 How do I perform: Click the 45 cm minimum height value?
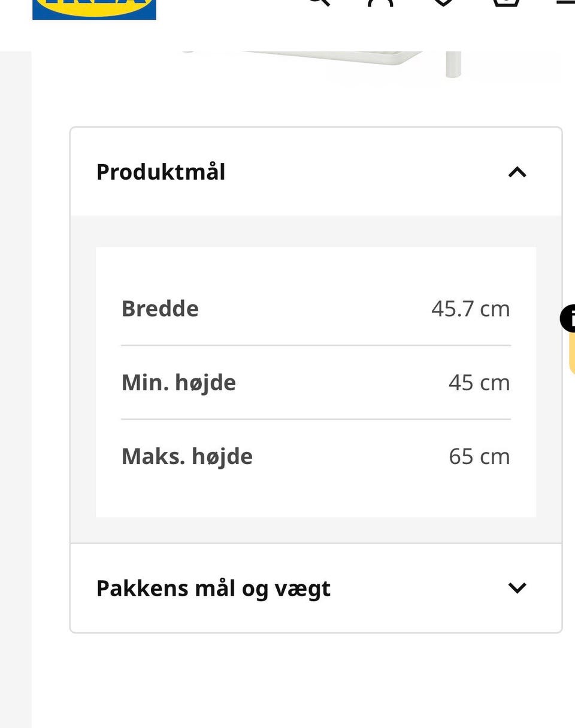[479, 382]
